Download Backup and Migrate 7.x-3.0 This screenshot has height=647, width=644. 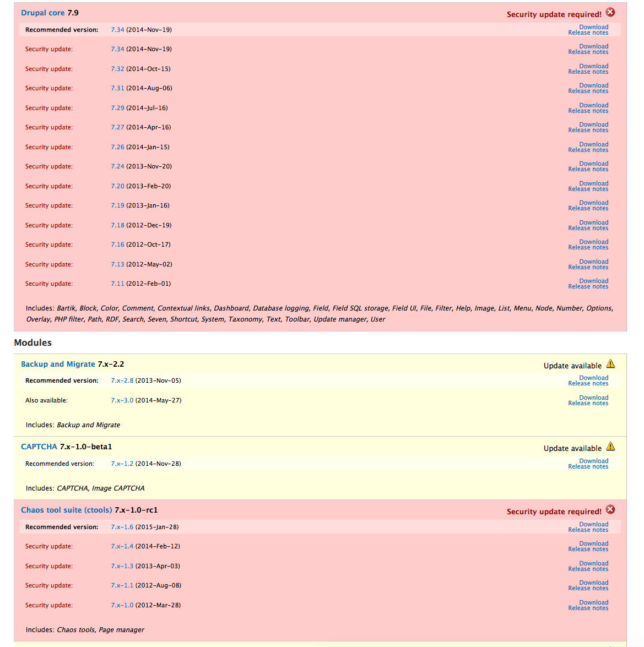click(594, 398)
